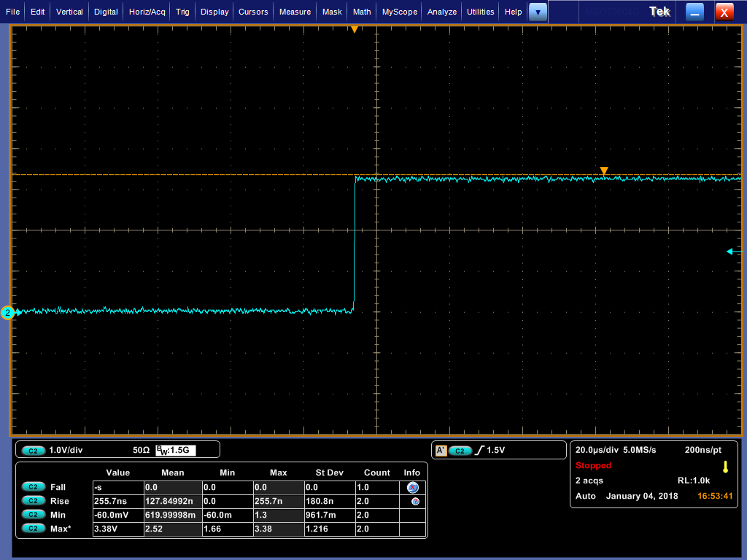Click the Tek logo

pos(659,12)
